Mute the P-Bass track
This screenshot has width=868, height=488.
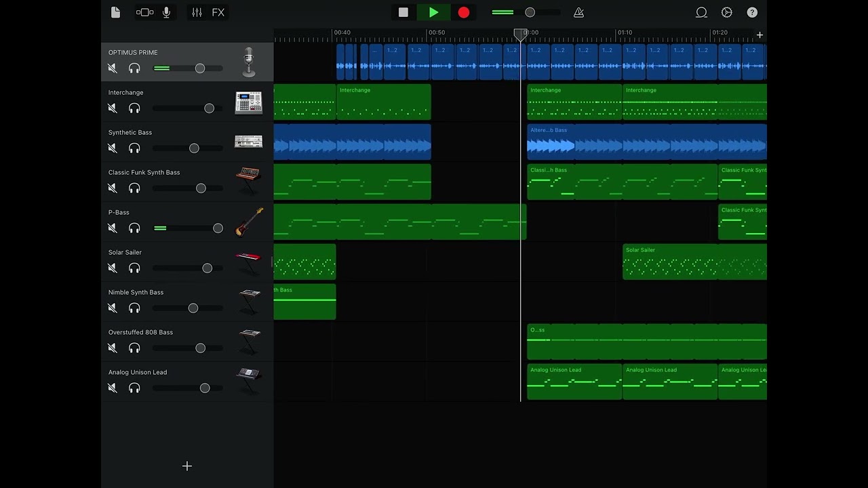click(113, 228)
